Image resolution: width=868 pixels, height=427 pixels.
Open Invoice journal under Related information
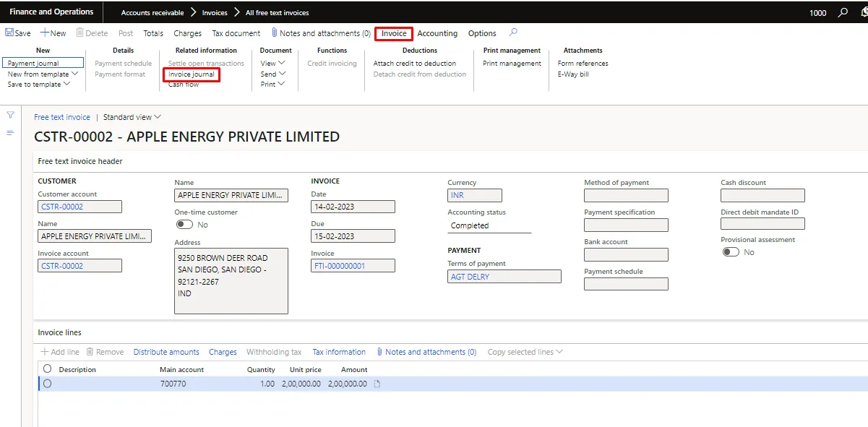(x=192, y=74)
